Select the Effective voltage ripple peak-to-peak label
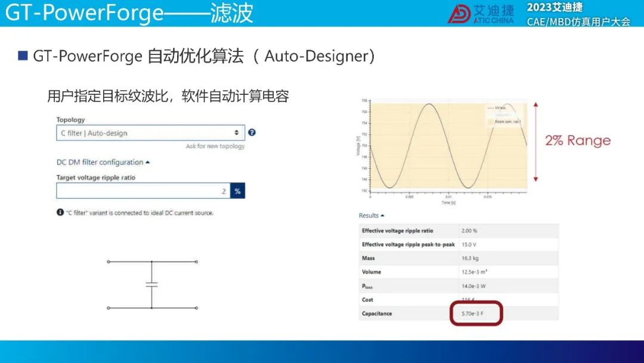 (408, 244)
